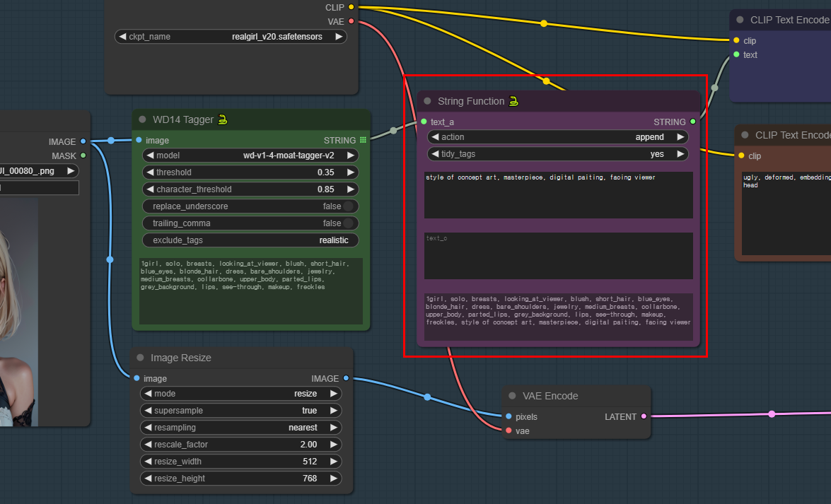The image size is (831, 504).
Task: Open the model wd-v1-4-moat-tagger-v2 selector
Action: [250, 156]
